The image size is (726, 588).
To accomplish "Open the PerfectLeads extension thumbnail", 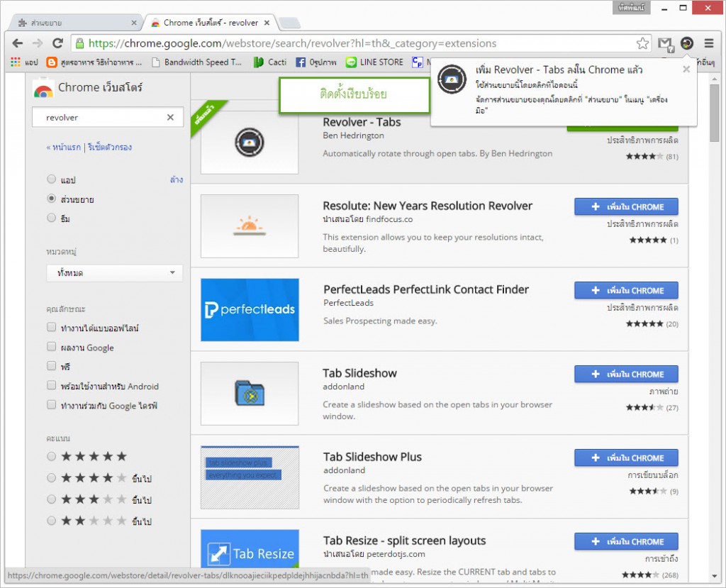I will pyautogui.click(x=250, y=309).
